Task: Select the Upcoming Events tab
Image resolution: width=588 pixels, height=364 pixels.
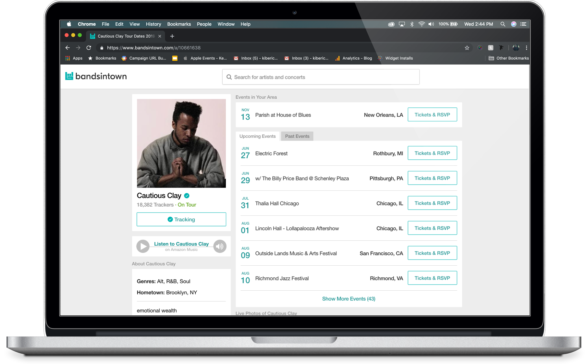Action: [x=257, y=136]
